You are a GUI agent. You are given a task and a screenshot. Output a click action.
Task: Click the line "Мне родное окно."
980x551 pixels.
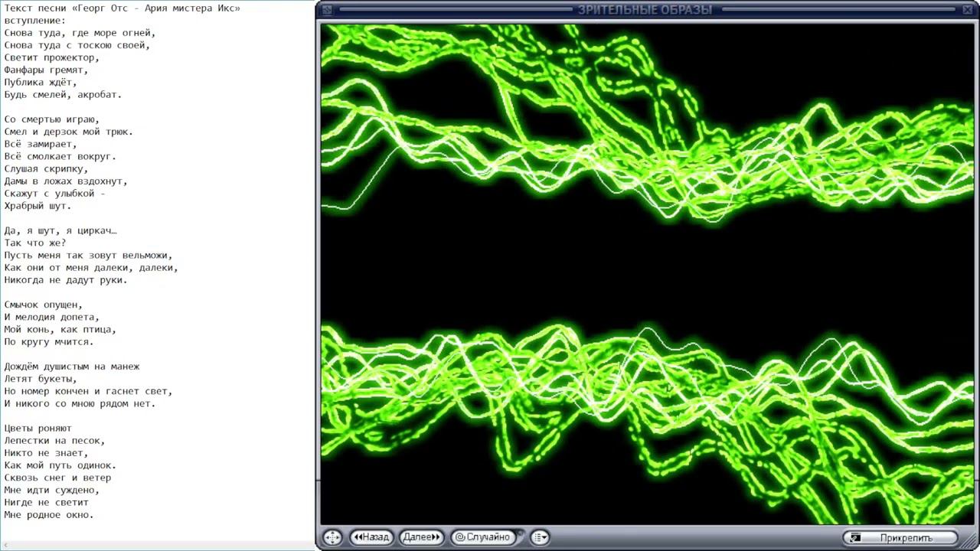(49, 514)
